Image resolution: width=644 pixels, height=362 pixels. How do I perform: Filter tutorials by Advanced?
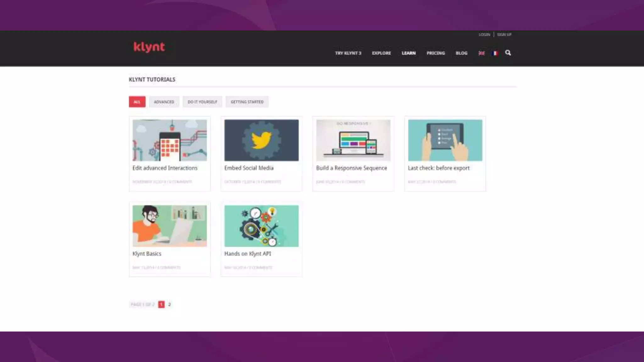point(164,102)
